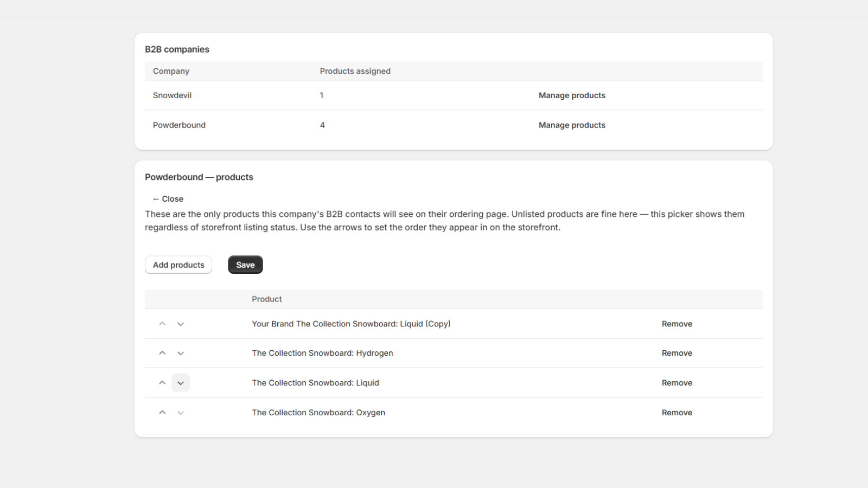Click product name The Collection Snowboard: Hydrogen
The image size is (868, 488).
(x=322, y=353)
